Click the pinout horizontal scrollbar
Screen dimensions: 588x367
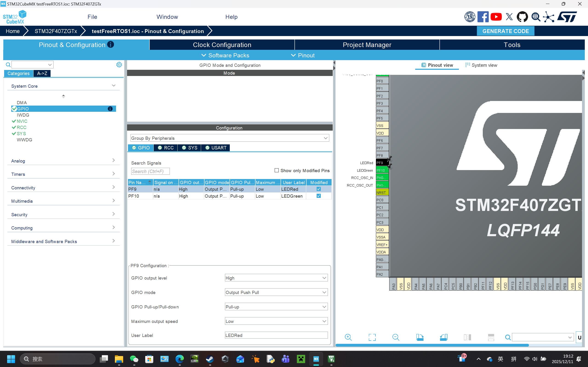432,345
